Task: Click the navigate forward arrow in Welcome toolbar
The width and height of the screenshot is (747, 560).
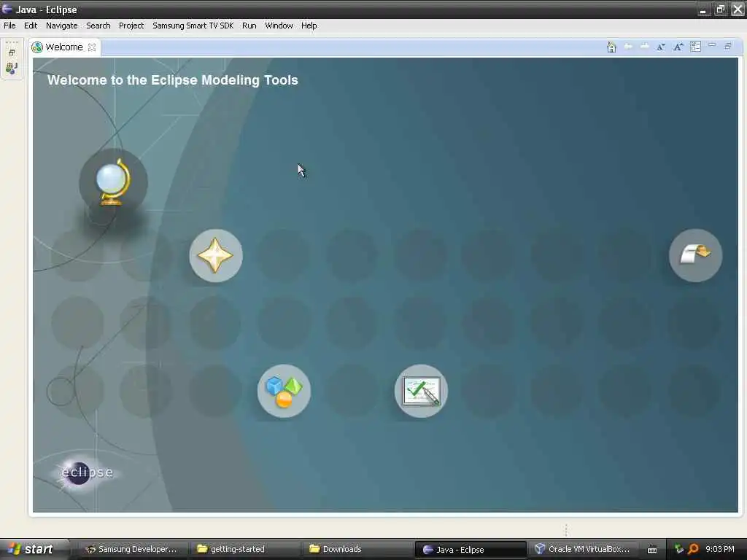Action: click(x=645, y=47)
